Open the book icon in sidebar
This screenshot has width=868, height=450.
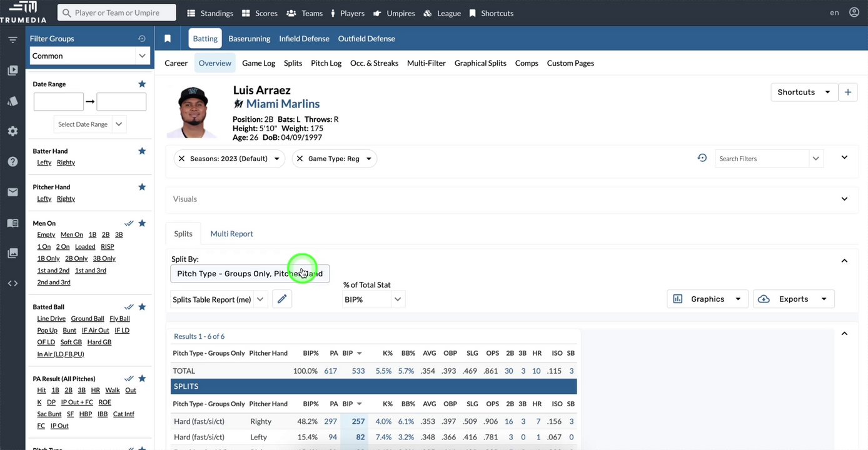tap(13, 222)
